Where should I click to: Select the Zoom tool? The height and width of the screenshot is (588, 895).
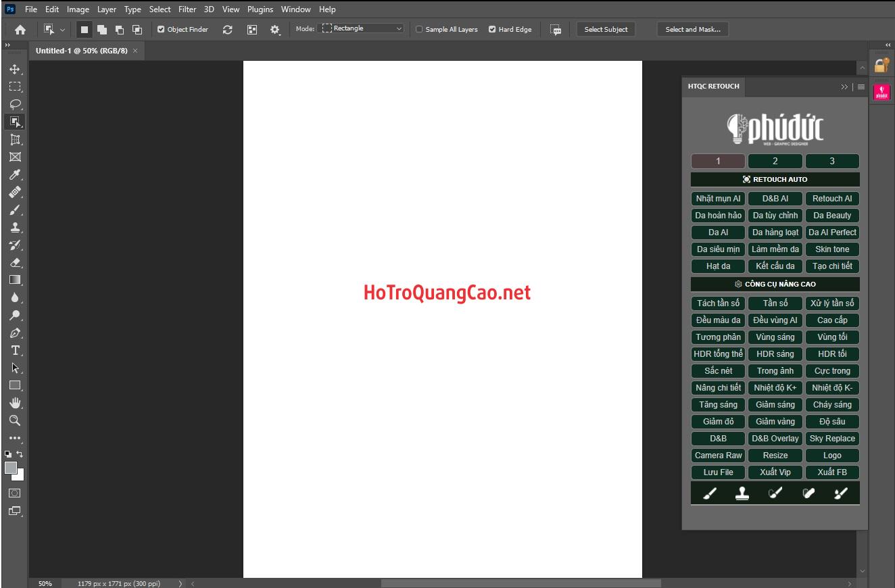(x=15, y=420)
